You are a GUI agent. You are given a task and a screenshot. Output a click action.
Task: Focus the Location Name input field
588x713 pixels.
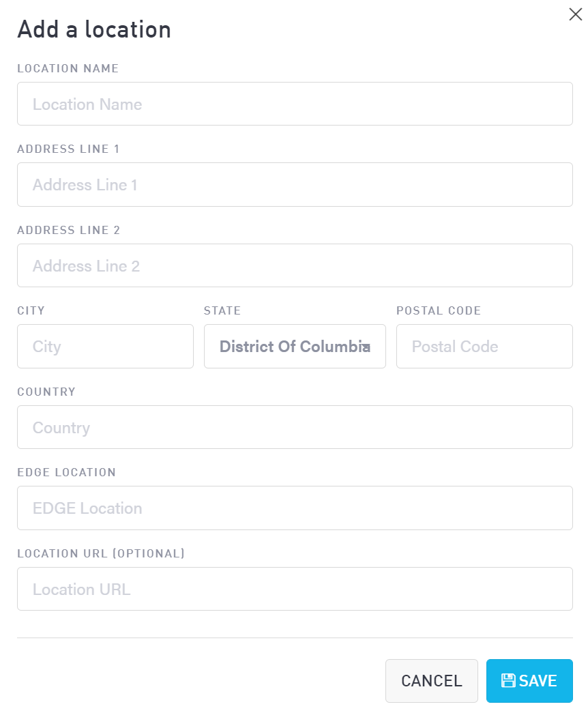pyautogui.click(x=295, y=104)
